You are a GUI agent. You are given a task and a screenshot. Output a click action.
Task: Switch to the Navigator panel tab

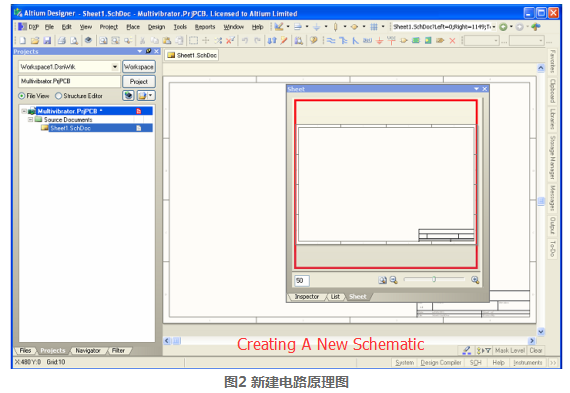pos(88,351)
